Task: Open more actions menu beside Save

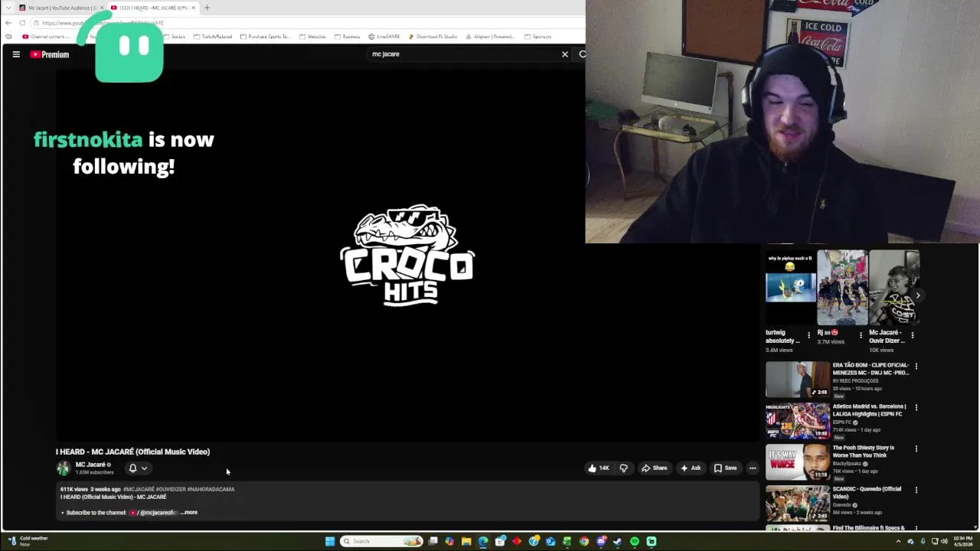Action: click(x=753, y=468)
